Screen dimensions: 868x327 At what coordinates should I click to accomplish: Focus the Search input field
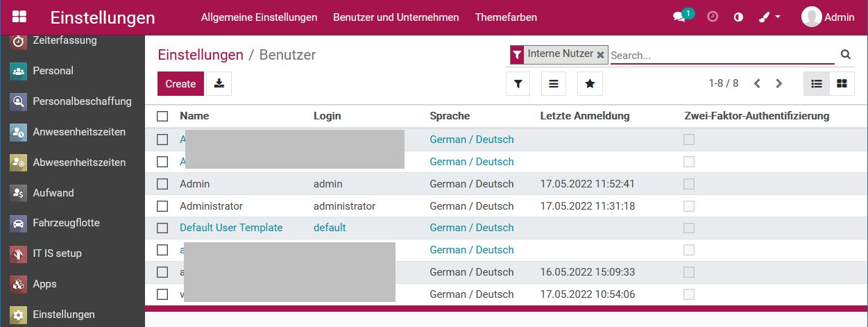coord(722,55)
